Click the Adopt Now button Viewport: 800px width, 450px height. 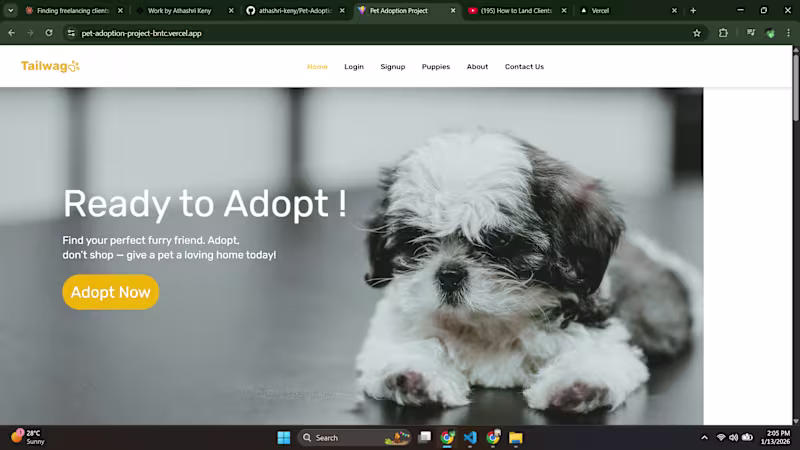pos(111,292)
